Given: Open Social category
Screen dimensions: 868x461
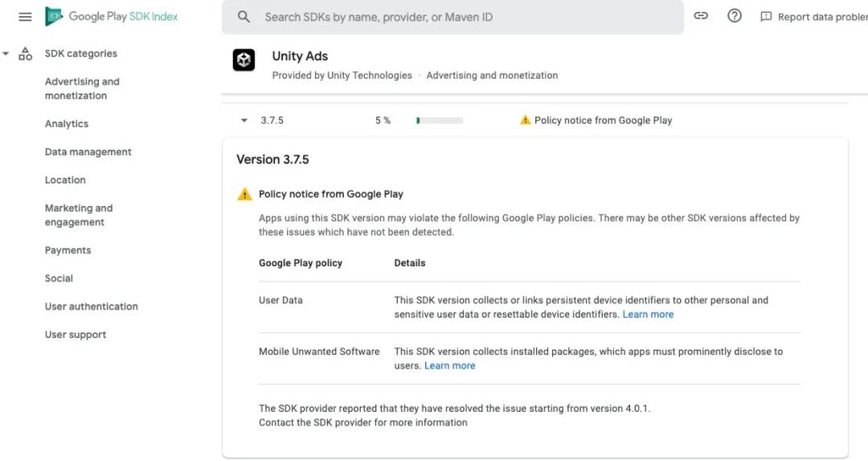Looking at the screenshot, I should [59, 278].
